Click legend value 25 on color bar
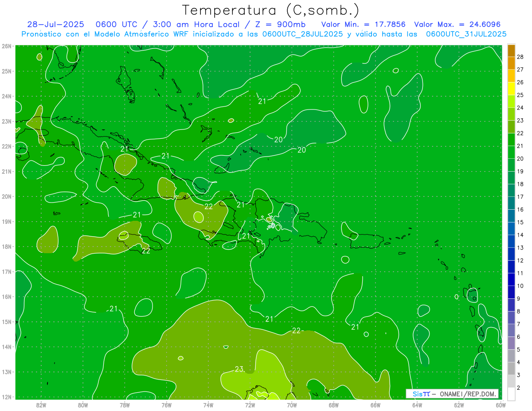 coord(520,95)
